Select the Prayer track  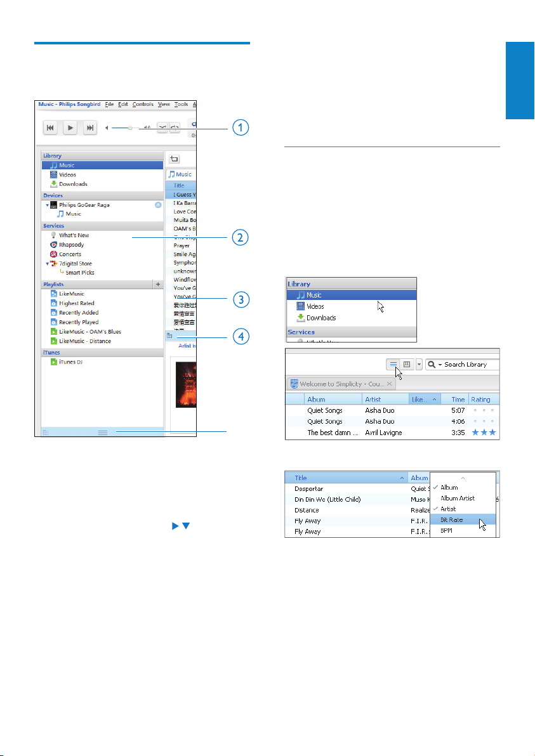pyautogui.click(x=182, y=245)
